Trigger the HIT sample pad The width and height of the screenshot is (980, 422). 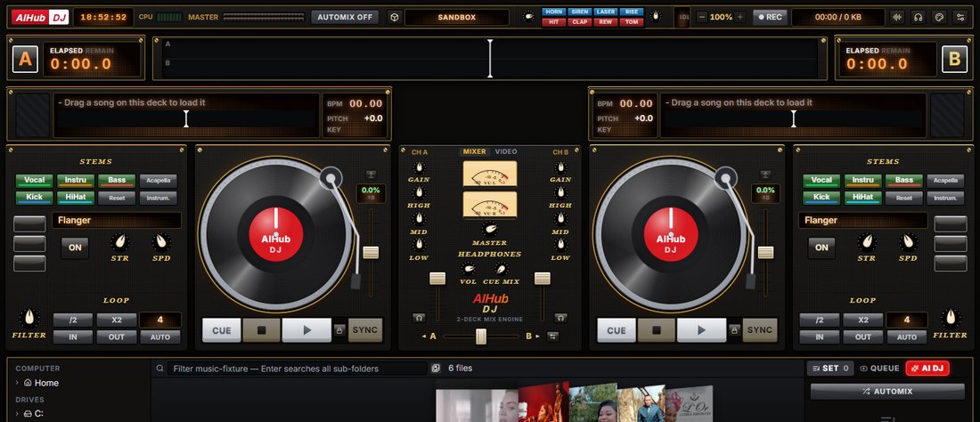coord(554,22)
